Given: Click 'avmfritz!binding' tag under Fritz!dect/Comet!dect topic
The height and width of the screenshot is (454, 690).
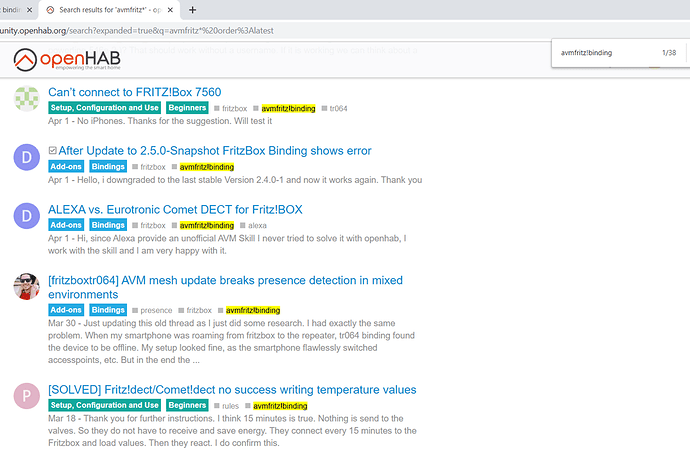Looking at the screenshot, I should 280,406.
